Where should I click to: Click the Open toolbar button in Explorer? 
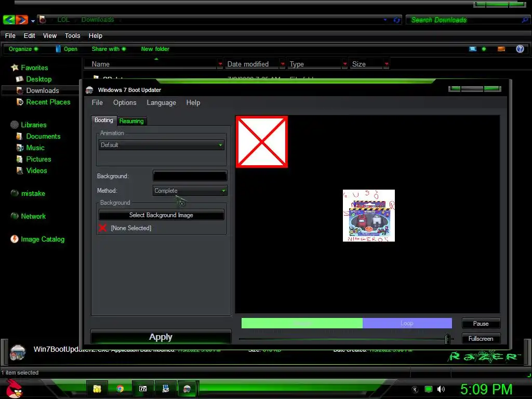pyautogui.click(x=66, y=49)
